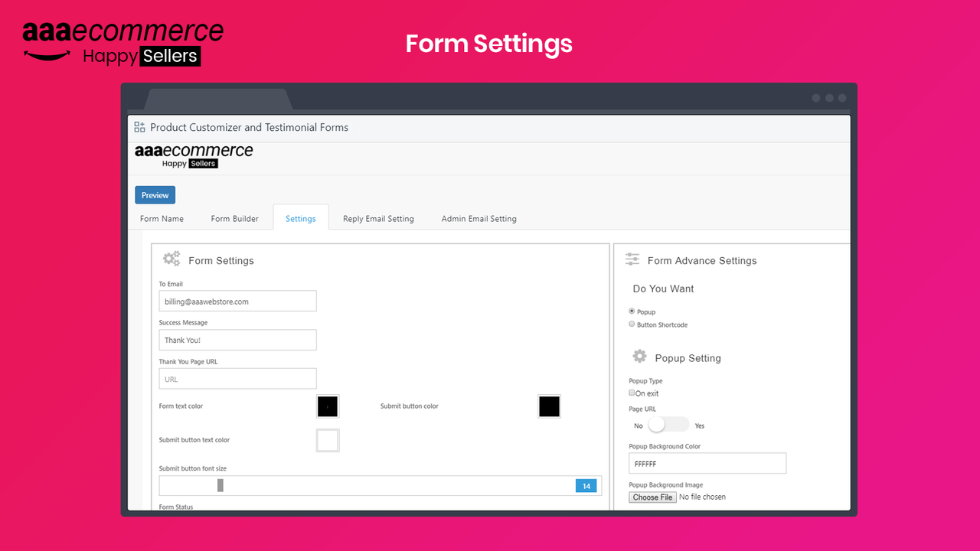Click the Preview button
980x551 pixels.
[155, 194]
